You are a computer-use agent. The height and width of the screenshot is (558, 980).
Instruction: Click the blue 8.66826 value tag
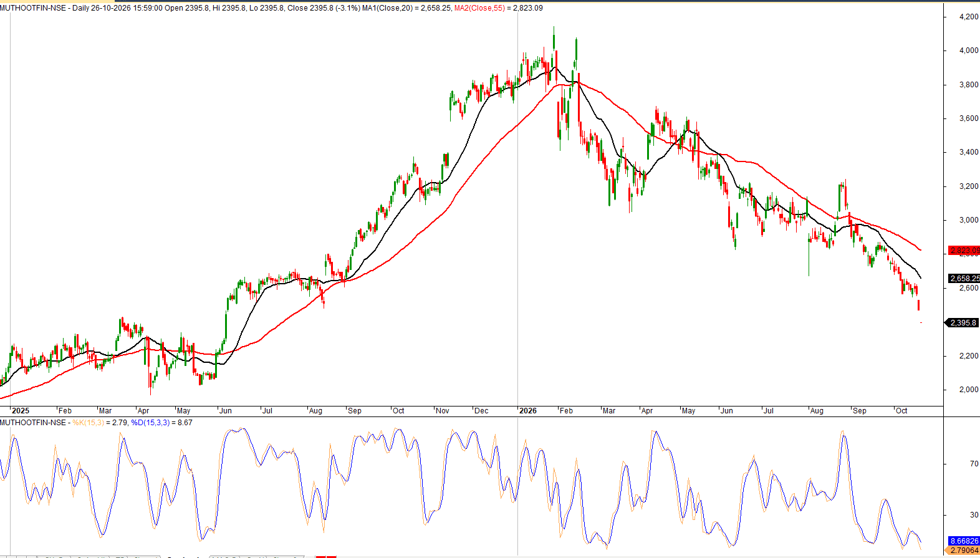pos(964,541)
